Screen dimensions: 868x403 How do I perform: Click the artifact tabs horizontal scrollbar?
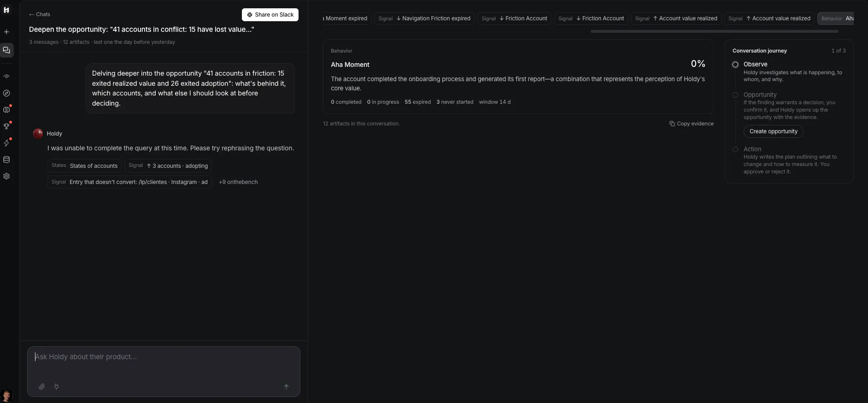[x=714, y=31]
